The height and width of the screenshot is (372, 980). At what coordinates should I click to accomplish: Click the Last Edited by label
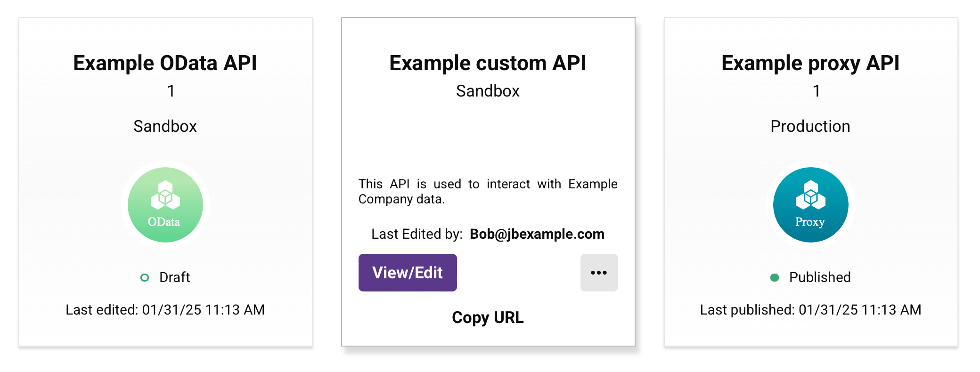tap(416, 234)
